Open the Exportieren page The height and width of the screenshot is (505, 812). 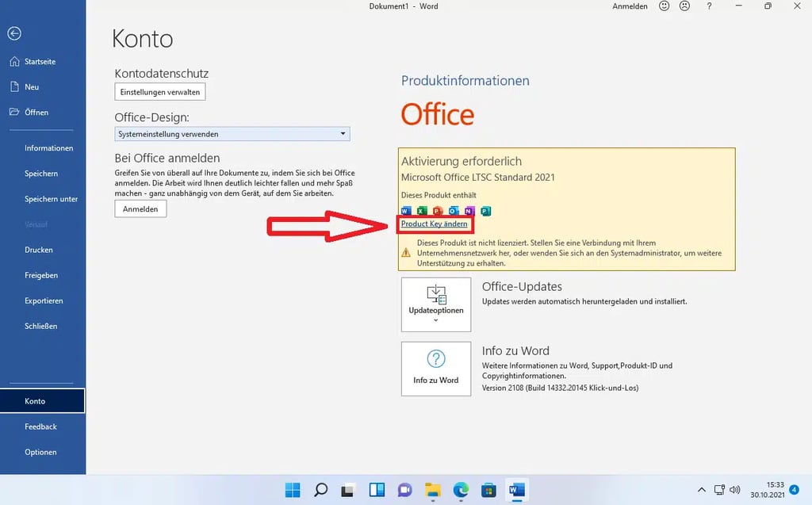click(x=43, y=300)
